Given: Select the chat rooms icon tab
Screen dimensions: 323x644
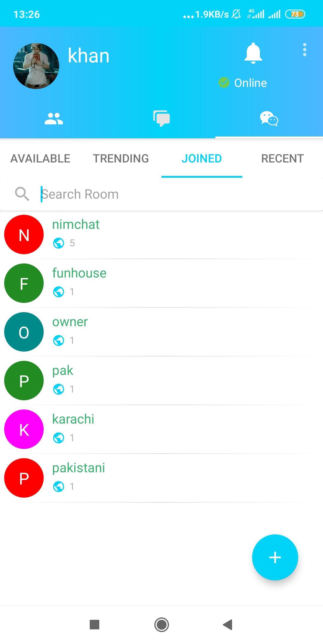Looking at the screenshot, I should point(269,119).
